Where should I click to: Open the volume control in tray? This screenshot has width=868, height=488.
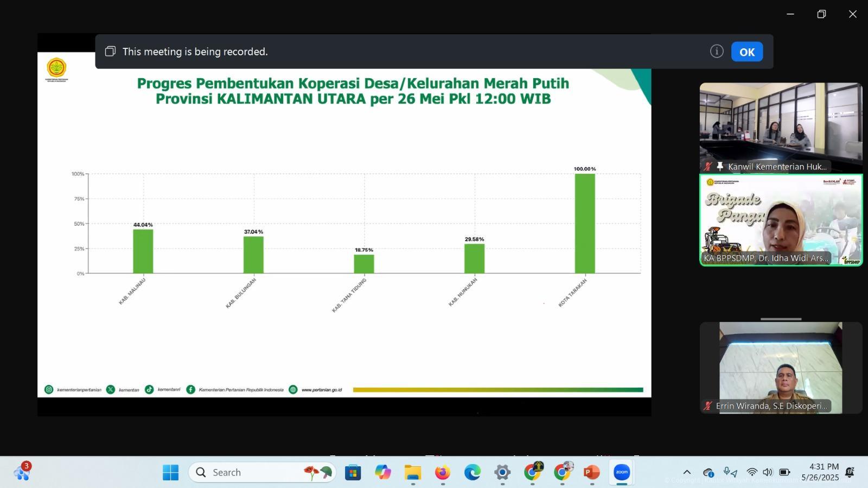point(767,472)
